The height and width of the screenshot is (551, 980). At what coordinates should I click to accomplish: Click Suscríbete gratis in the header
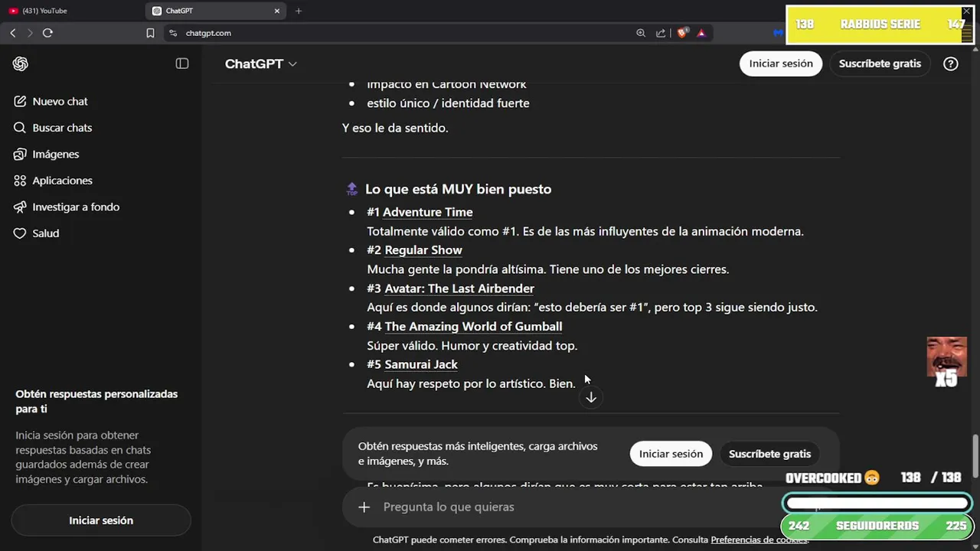pos(880,64)
